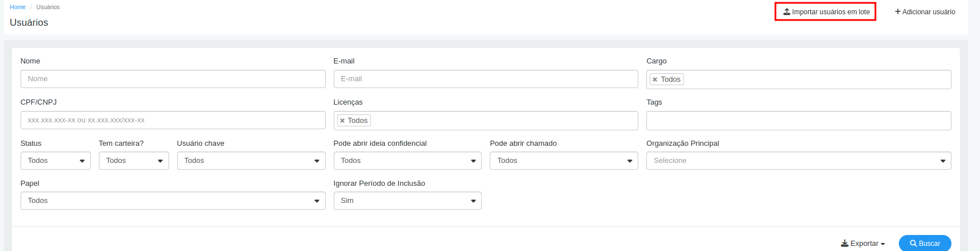Click the download icon next to Exportar

point(845,244)
